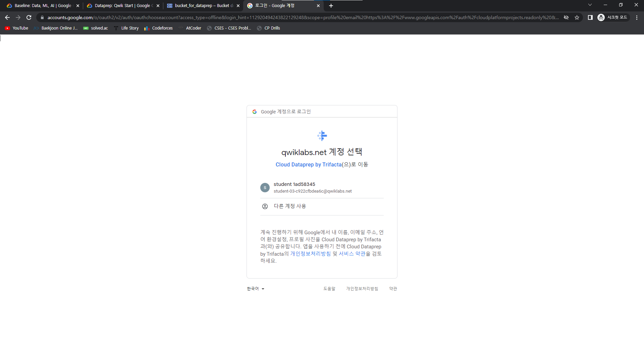
Task: Click the browser forward arrow
Action: [18, 17]
